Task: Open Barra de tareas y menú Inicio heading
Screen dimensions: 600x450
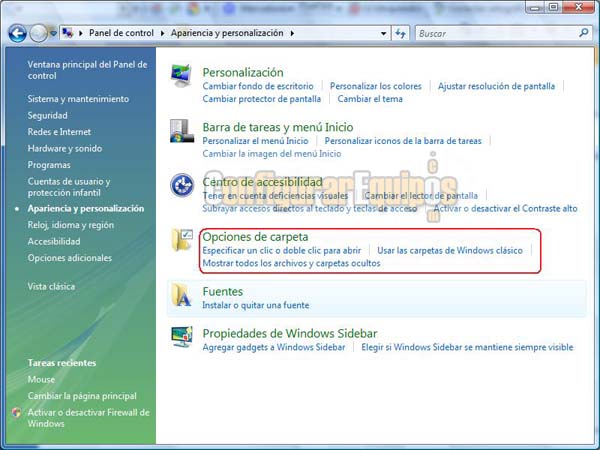Action: click(x=278, y=127)
